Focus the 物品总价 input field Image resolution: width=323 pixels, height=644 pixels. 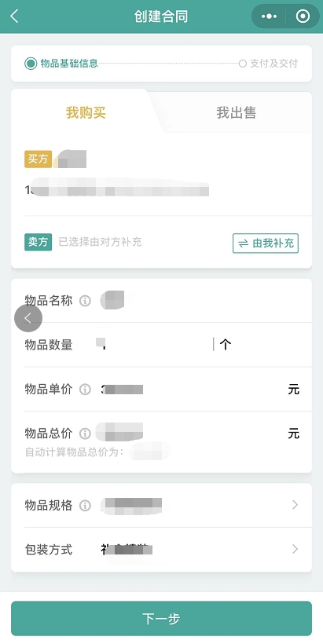[x=191, y=434]
